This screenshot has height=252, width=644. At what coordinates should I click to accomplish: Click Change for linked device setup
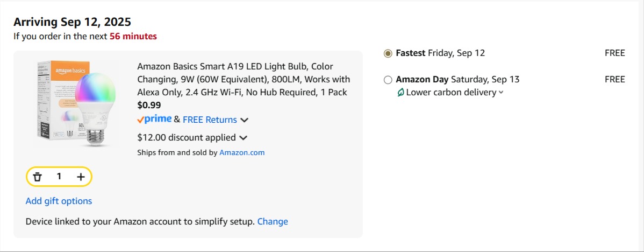(273, 221)
